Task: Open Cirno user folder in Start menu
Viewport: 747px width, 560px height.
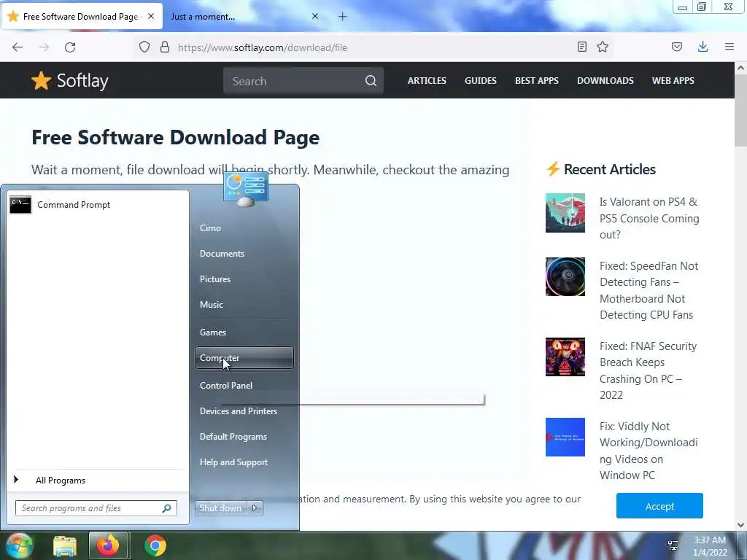Action: (244, 228)
